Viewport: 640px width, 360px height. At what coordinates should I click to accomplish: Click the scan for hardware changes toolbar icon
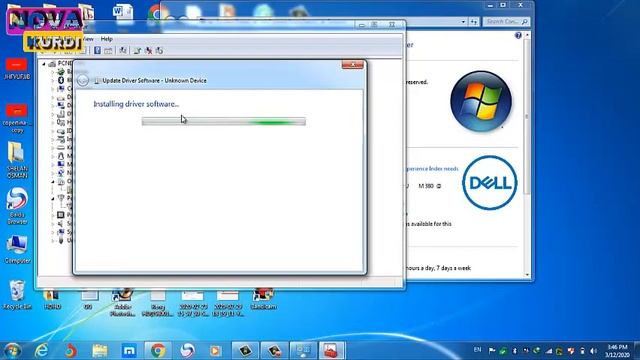[x=123, y=50]
